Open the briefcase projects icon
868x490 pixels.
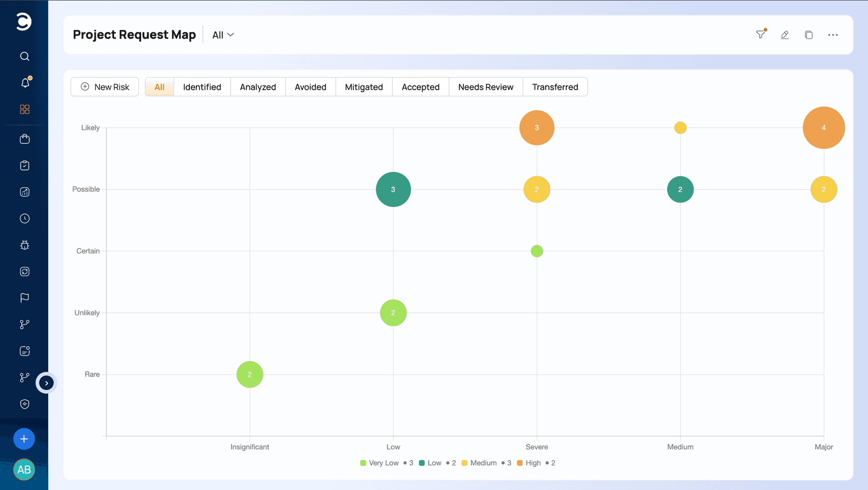coord(24,139)
